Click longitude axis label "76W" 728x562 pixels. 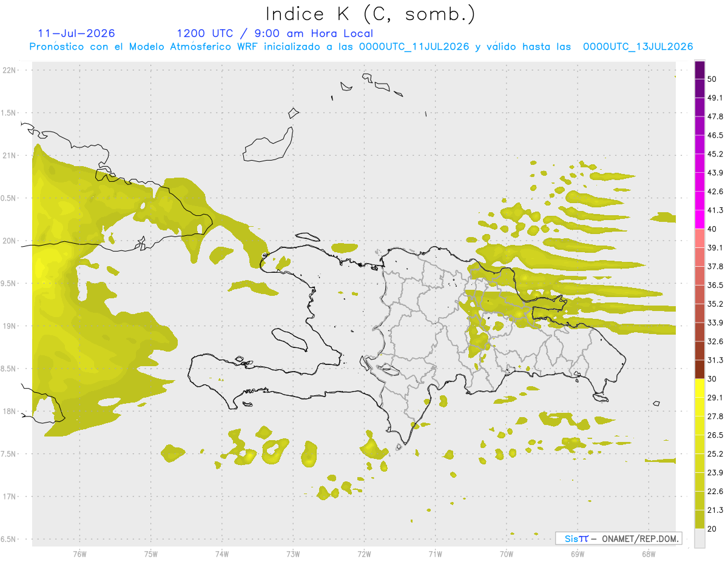tap(79, 554)
